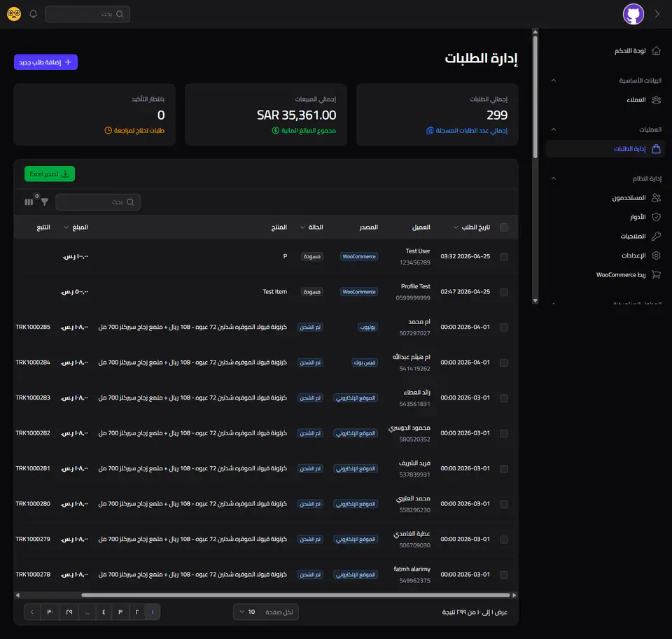The image size is (672, 639).
Task: Open the user avatar profile menu
Action: coord(633,14)
